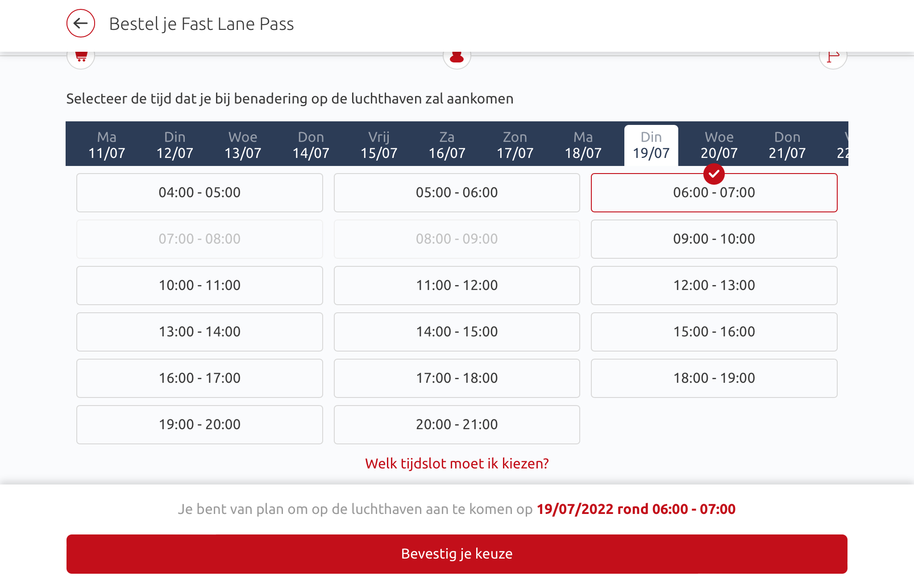Select the Zon 17/07 date tab
This screenshot has height=588, width=914.
[x=515, y=145]
